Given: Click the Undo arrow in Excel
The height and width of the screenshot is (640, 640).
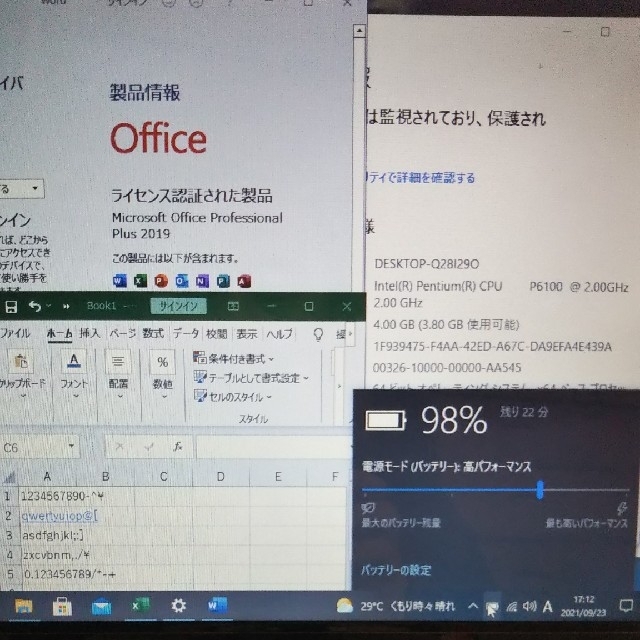Looking at the screenshot, I should 35,306.
